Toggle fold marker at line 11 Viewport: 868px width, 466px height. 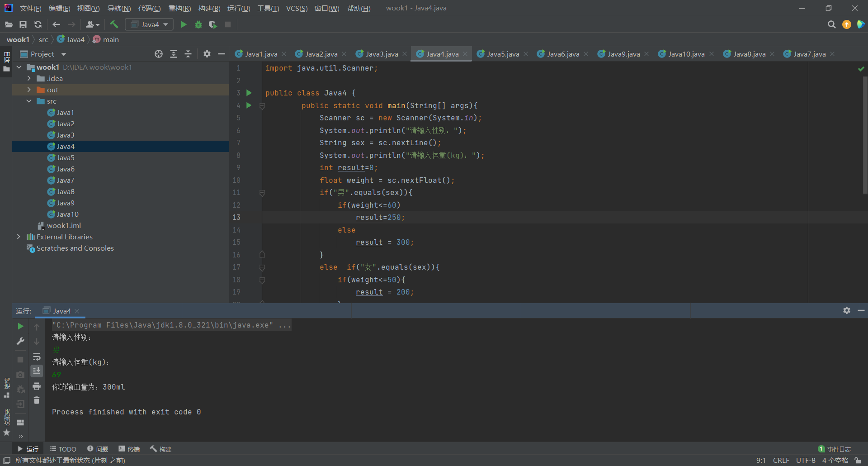pyautogui.click(x=262, y=193)
